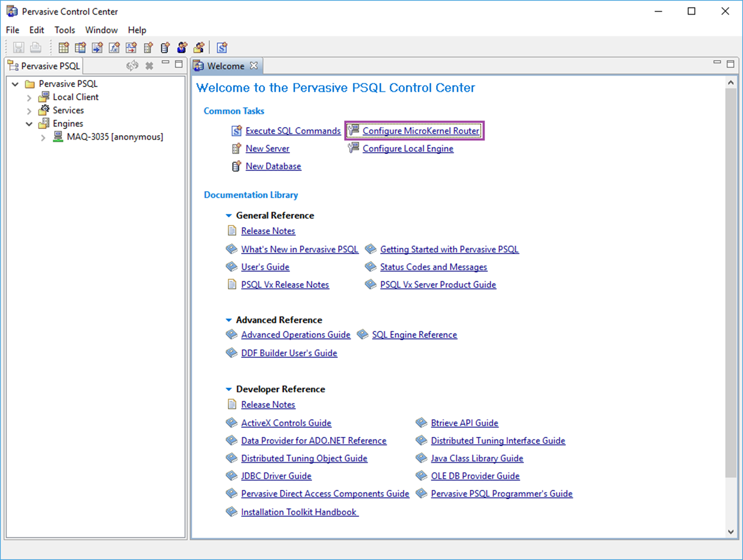
Task: Click the New User-defined Function (fx) icon
Action: (114, 48)
